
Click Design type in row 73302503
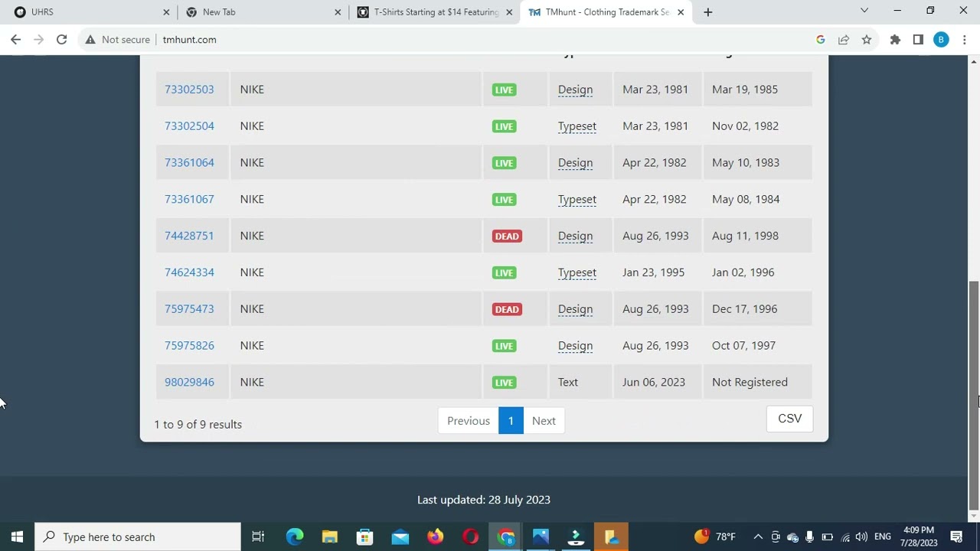pyautogui.click(x=575, y=90)
